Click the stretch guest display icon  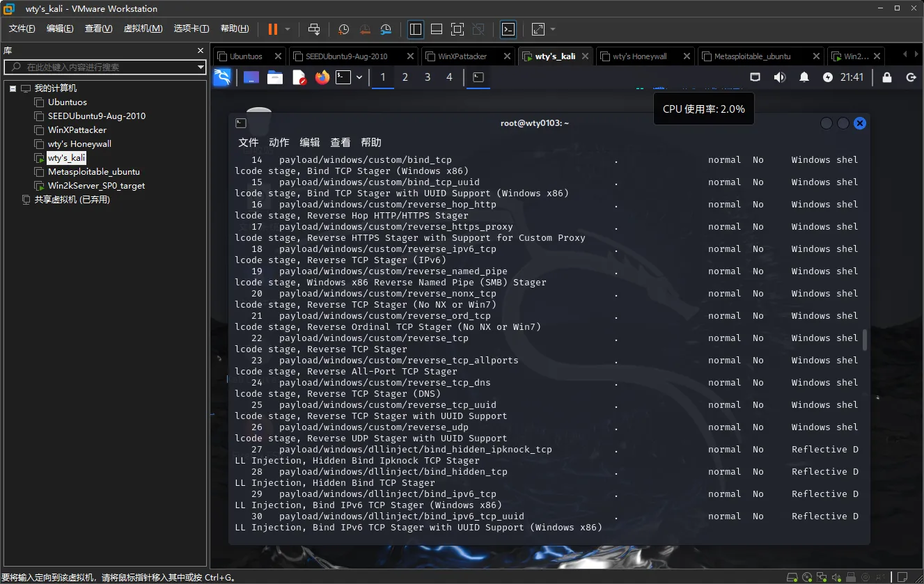pos(538,29)
